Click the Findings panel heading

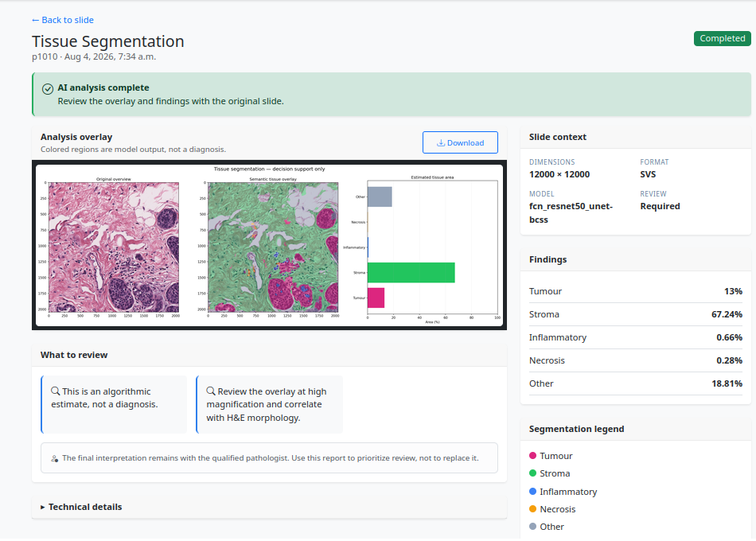(548, 259)
